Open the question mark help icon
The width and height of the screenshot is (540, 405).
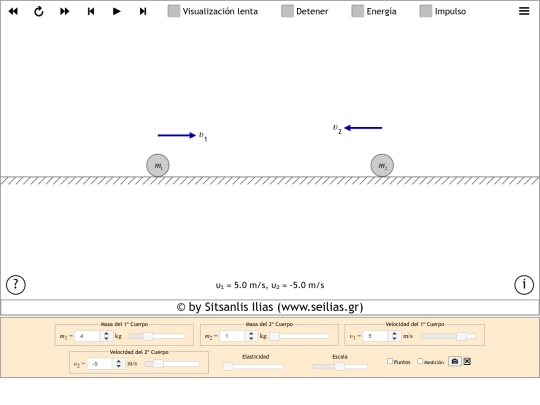pos(15,285)
